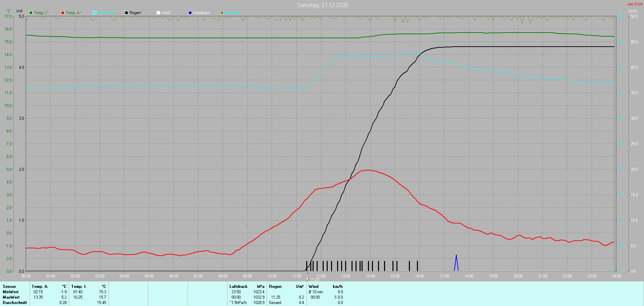Click the Temp. A. minimum time '02:15'
Viewport: 644px width, 306px height.
(38, 292)
